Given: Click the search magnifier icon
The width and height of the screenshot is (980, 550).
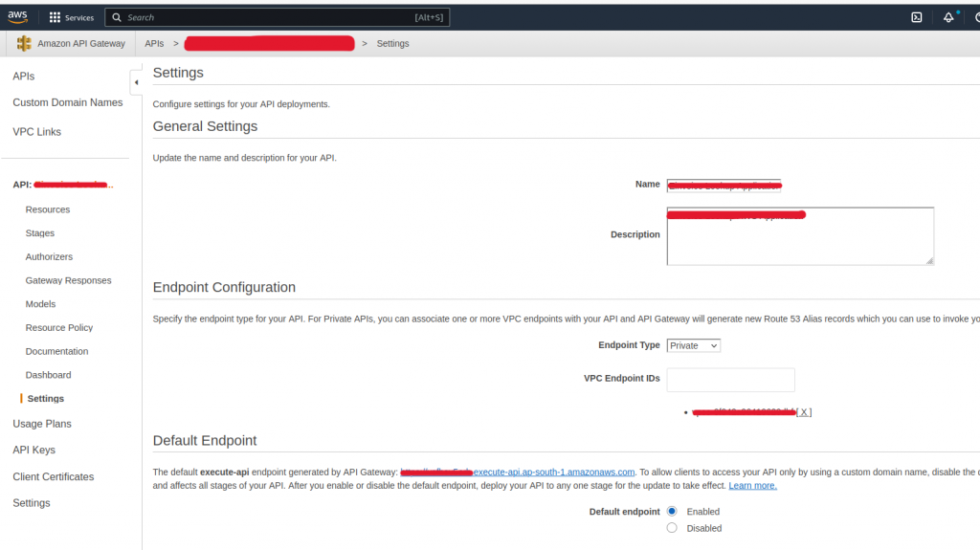Looking at the screenshot, I should 117,17.
